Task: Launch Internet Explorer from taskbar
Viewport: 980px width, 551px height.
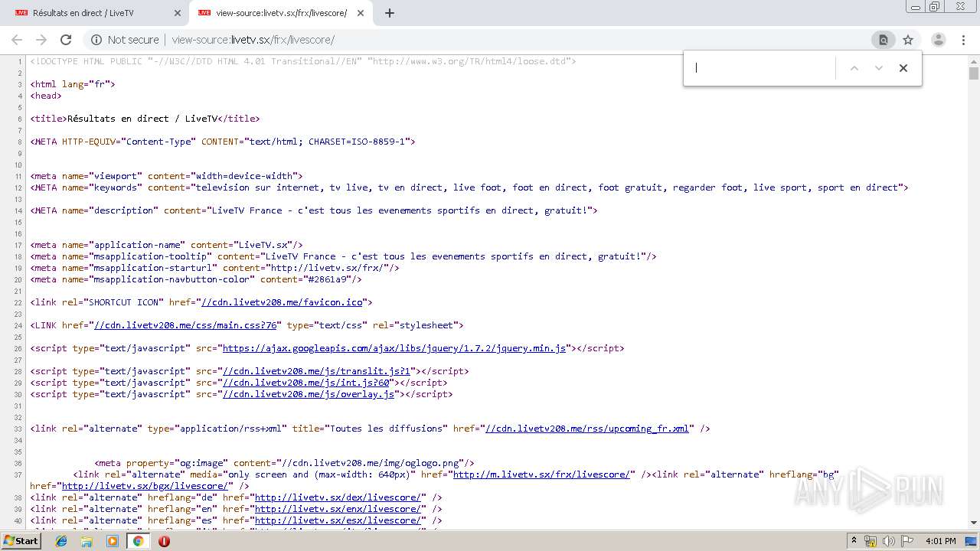Action: pos(61,541)
